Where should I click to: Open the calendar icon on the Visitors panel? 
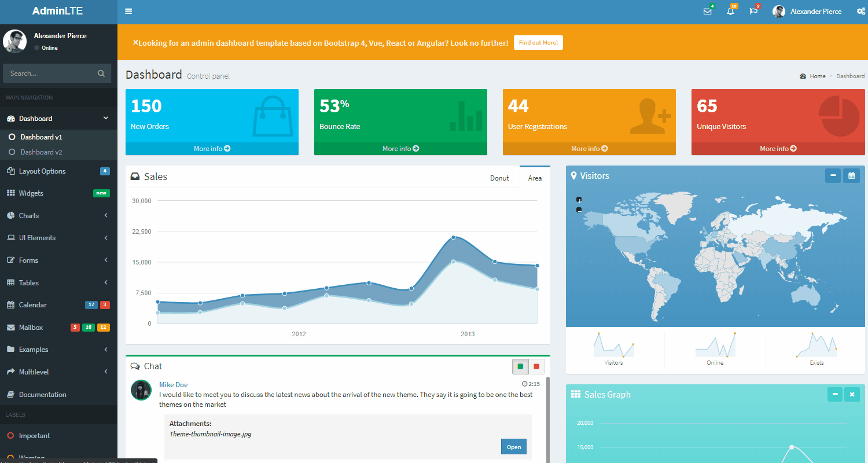(851, 175)
